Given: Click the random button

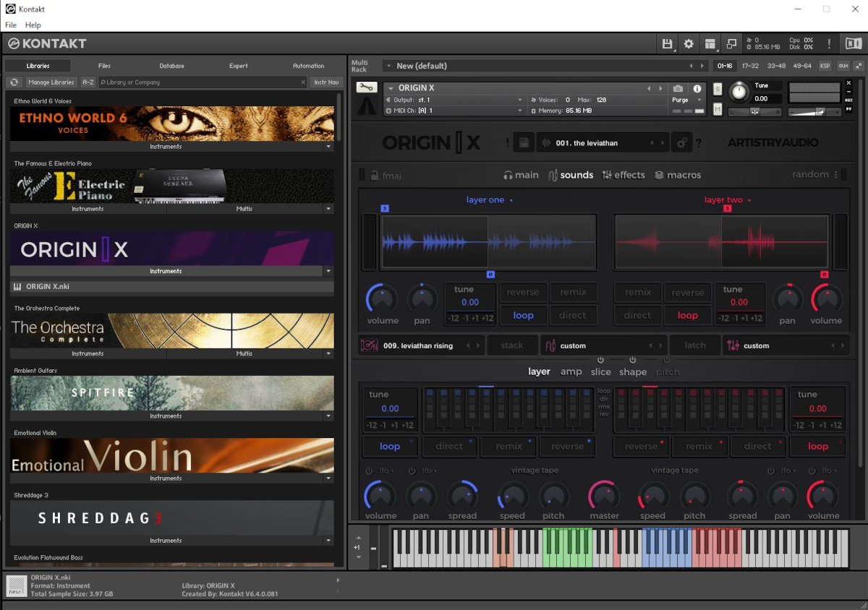Looking at the screenshot, I should 810,174.
